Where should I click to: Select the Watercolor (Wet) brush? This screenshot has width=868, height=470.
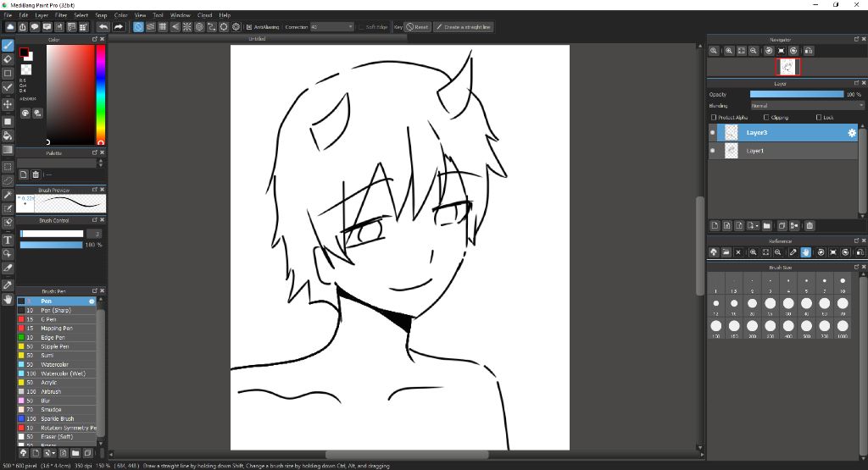pyautogui.click(x=57, y=373)
